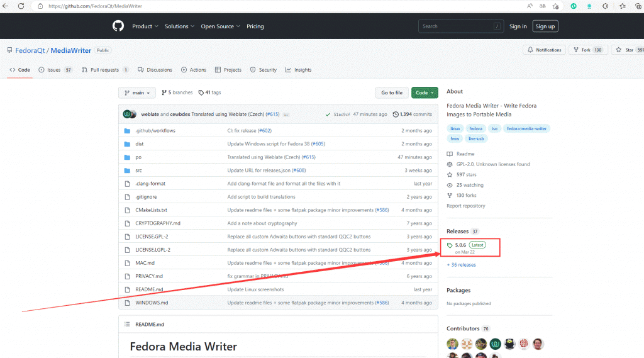Click the README.md list icon
Viewport: 644px width, 358px height.
point(126,325)
